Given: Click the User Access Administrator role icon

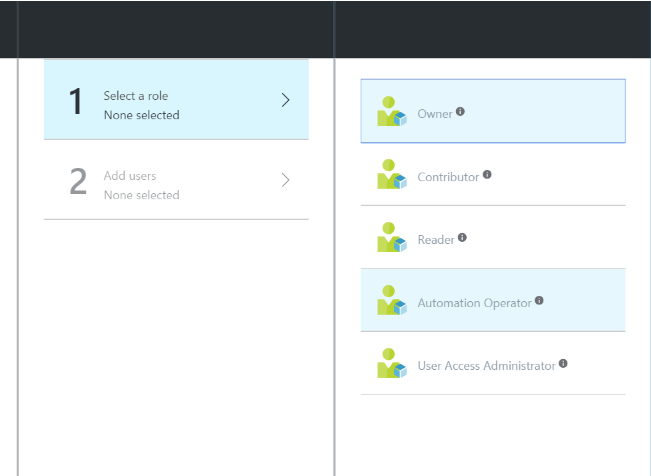Looking at the screenshot, I should (392, 363).
